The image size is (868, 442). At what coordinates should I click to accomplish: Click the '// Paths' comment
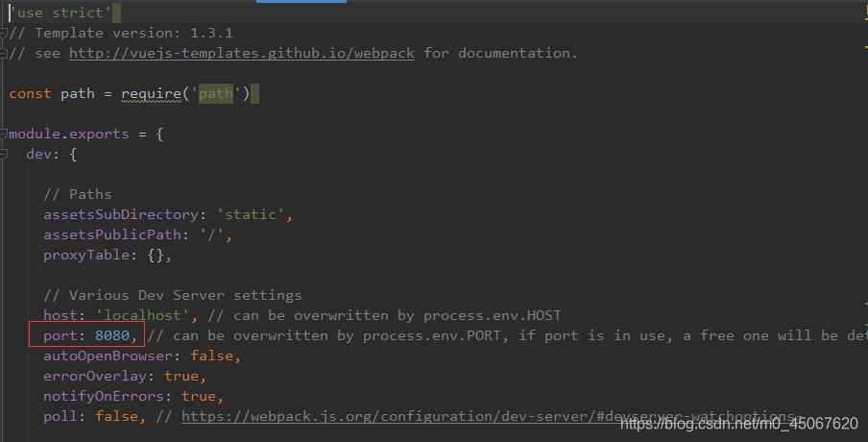(78, 194)
